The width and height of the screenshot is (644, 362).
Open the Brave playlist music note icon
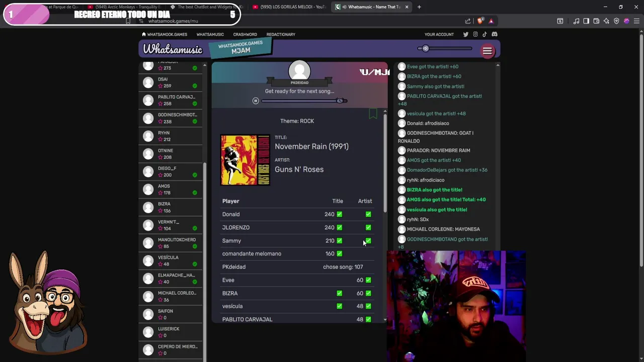coord(576,21)
